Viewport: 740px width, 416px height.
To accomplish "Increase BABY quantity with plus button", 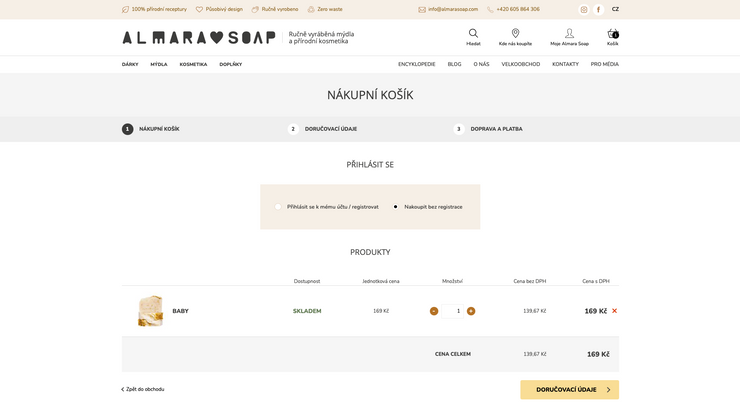I will tap(471, 311).
